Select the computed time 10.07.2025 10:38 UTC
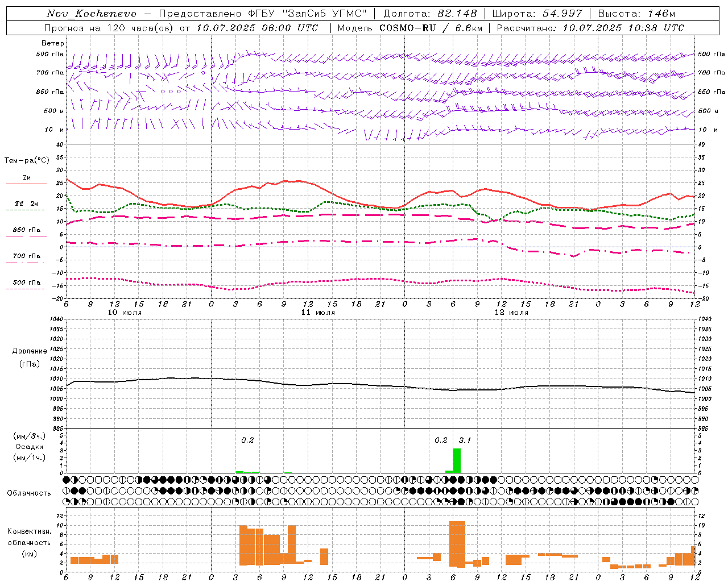The height and width of the screenshot is (582, 728). [x=623, y=28]
